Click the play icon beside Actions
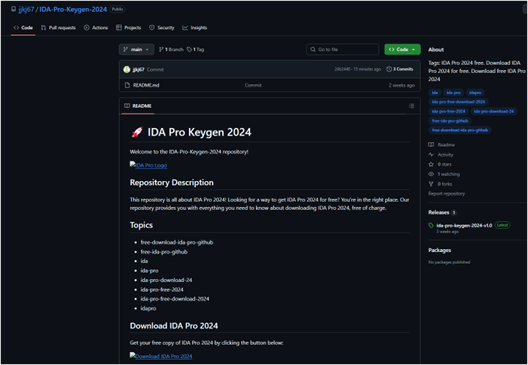The height and width of the screenshot is (365, 528). pos(87,28)
